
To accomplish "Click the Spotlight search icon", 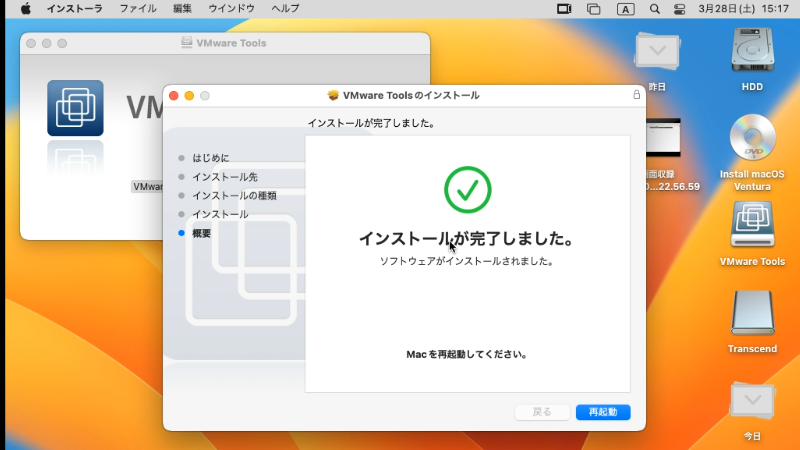I will (655, 9).
